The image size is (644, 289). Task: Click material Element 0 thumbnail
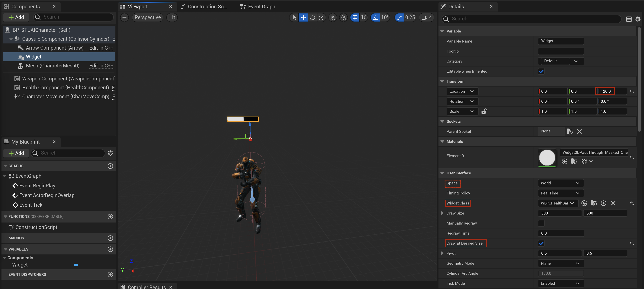click(x=547, y=158)
